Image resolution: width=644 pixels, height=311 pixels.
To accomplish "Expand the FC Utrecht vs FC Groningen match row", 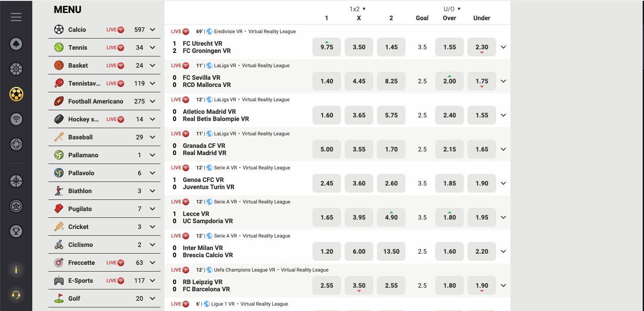I will coord(503,47).
